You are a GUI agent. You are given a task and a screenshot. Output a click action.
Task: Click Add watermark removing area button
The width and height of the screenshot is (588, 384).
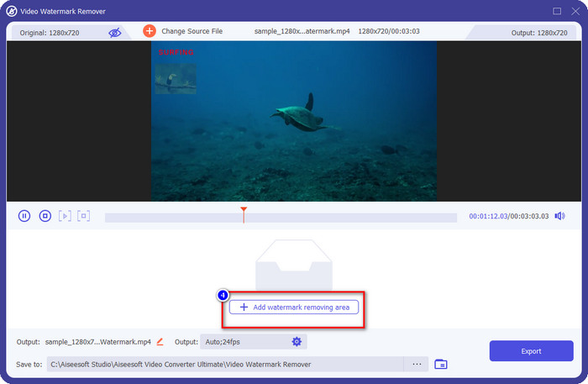(x=294, y=308)
